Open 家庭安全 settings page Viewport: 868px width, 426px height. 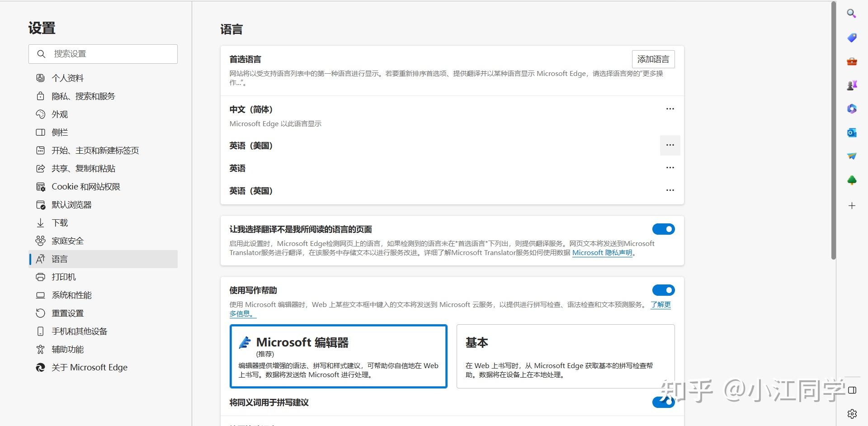coord(103,241)
